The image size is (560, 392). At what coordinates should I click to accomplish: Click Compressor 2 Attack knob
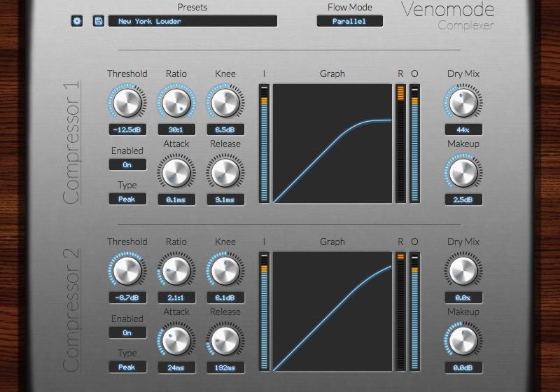[x=176, y=340]
